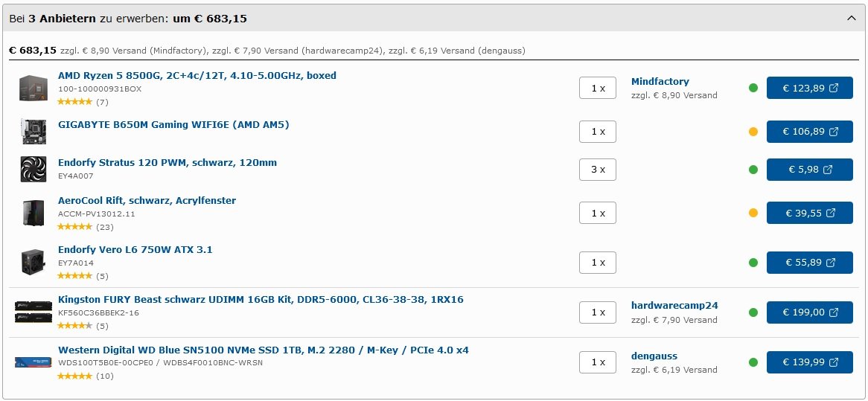The width and height of the screenshot is (868, 401).
Task: Click the € 139,99 price button
Action: coord(809,362)
